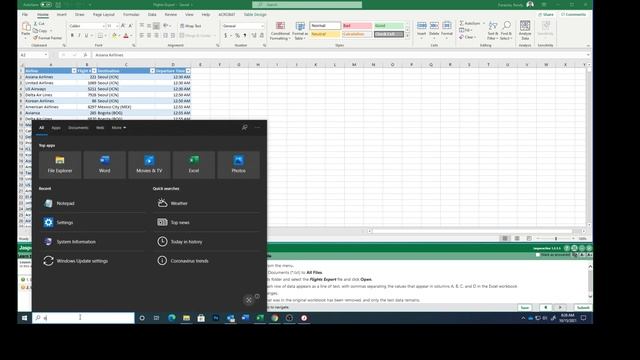Screen dimensions: 640x360
Task: Click Format Painter in Excel ribbon
Action: tap(47, 38)
